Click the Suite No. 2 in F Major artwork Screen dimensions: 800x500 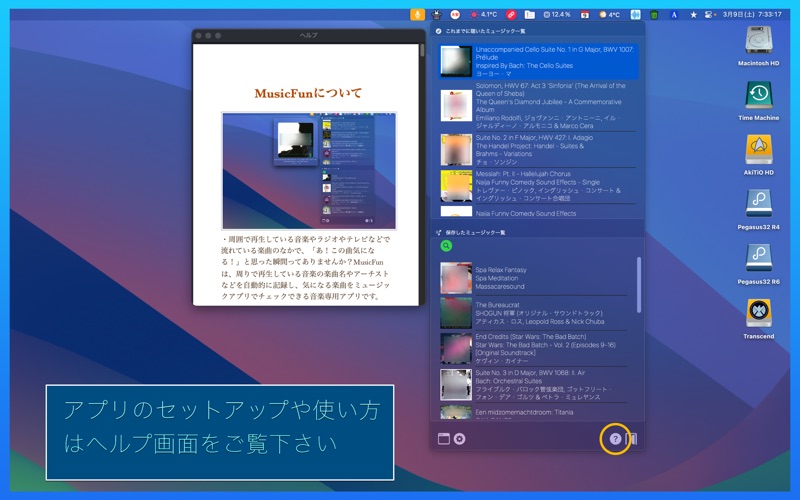point(456,149)
